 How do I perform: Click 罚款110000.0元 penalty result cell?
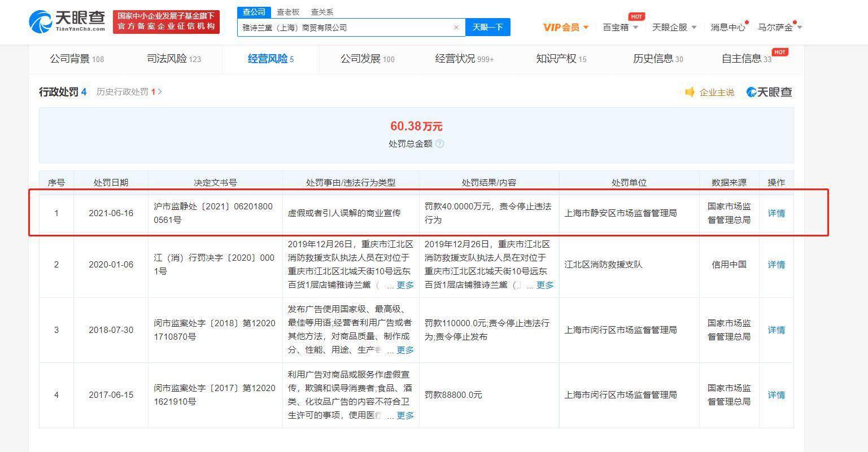(x=487, y=330)
